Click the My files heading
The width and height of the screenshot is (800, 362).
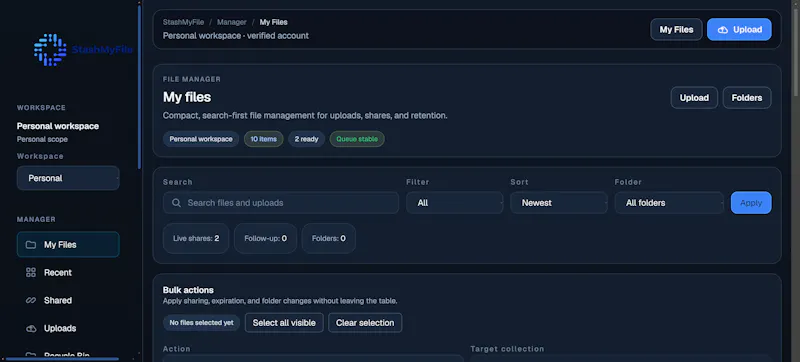point(187,97)
